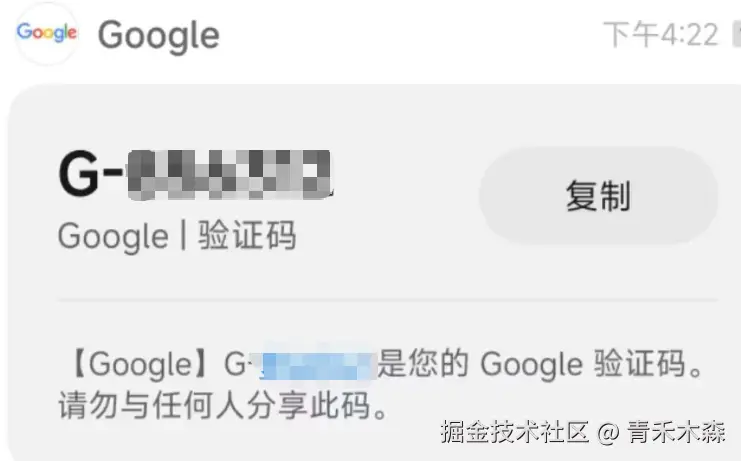The image size is (741, 461).
Task: Click the 青禾木森 author name watermark
Action: [676, 431]
